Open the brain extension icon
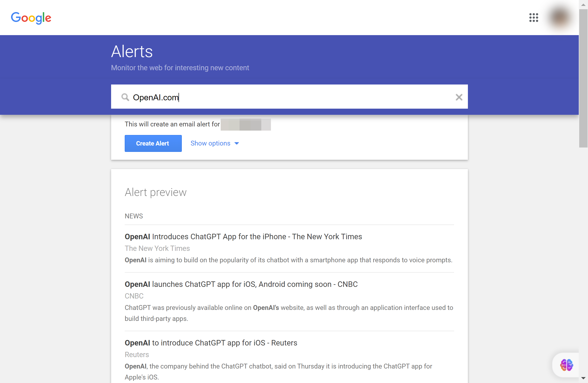Screen dimensions: 588x383 (566, 365)
